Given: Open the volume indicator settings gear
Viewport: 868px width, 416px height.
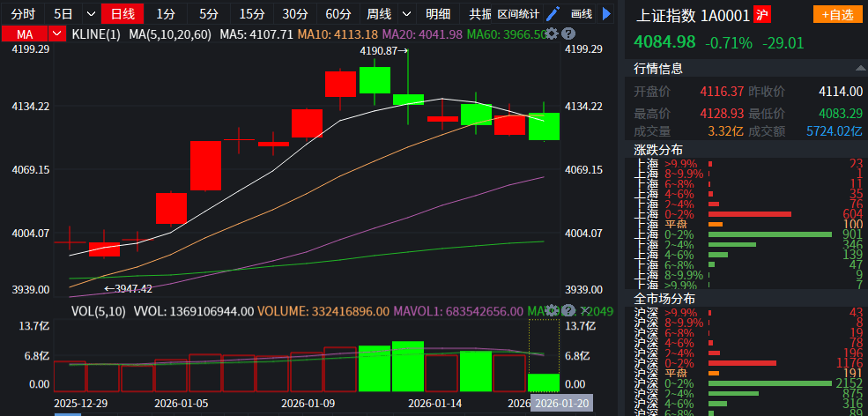Looking at the screenshot, I should [552, 311].
